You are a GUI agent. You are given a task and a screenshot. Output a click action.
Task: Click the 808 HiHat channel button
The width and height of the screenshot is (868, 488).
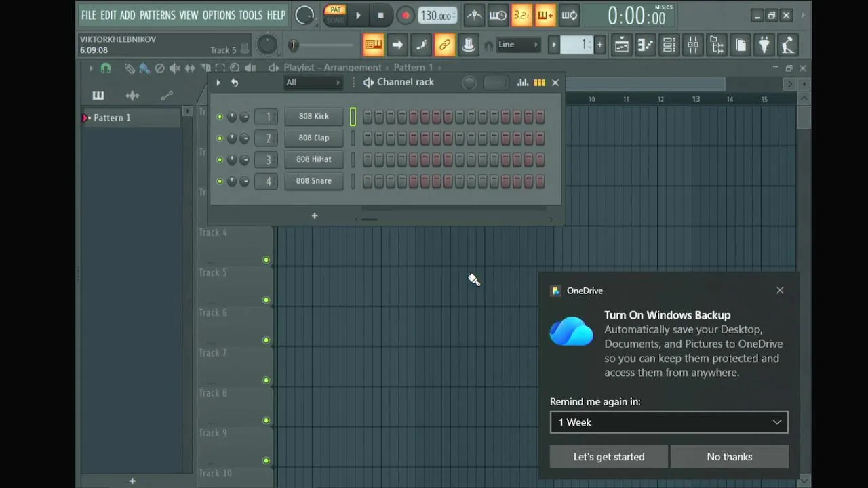point(314,159)
